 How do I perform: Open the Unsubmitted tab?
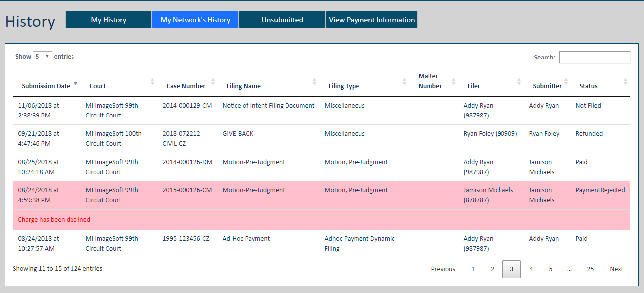tap(282, 20)
